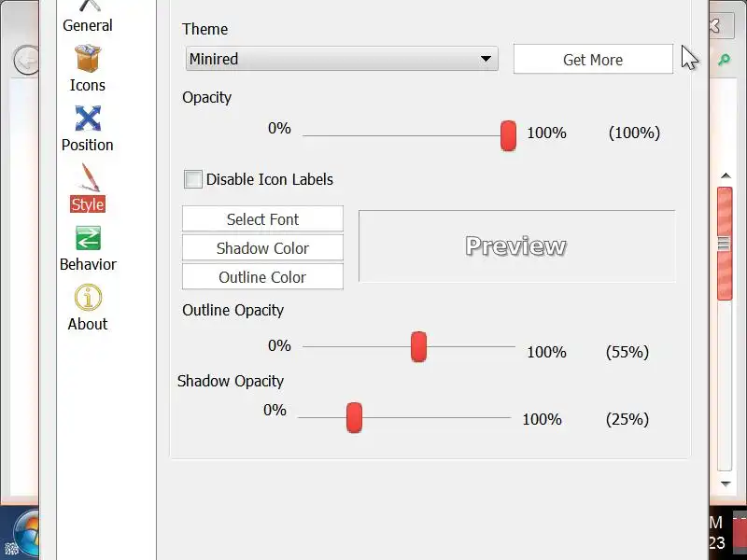
Task: Click the green magnifier search icon
Action: 724,60
